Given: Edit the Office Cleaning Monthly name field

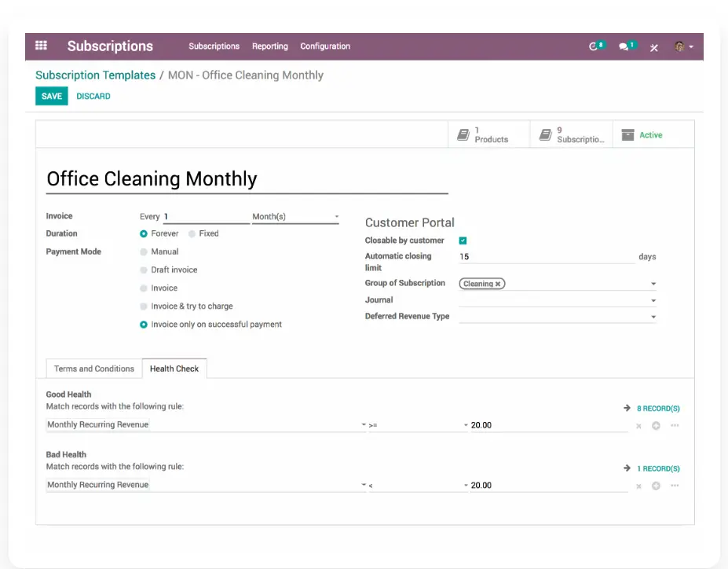Looking at the screenshot, I should pyautogui.click(x=247, y=179).
